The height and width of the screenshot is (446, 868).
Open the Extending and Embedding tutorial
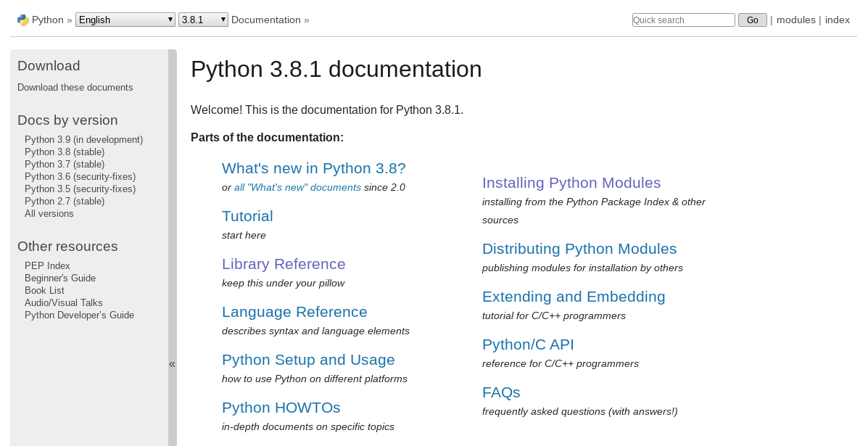click(x=574, y=297)
